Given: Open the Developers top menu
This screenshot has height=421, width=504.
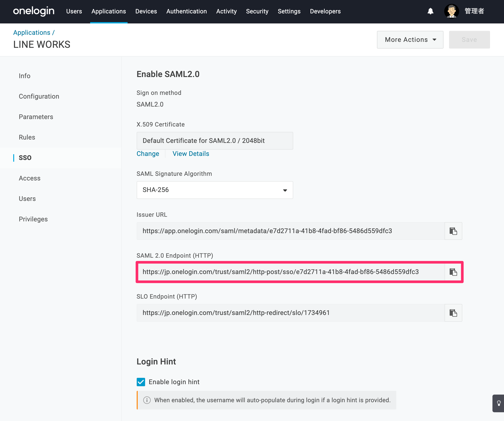Looking at the screenshot, I should coord(325,11).
